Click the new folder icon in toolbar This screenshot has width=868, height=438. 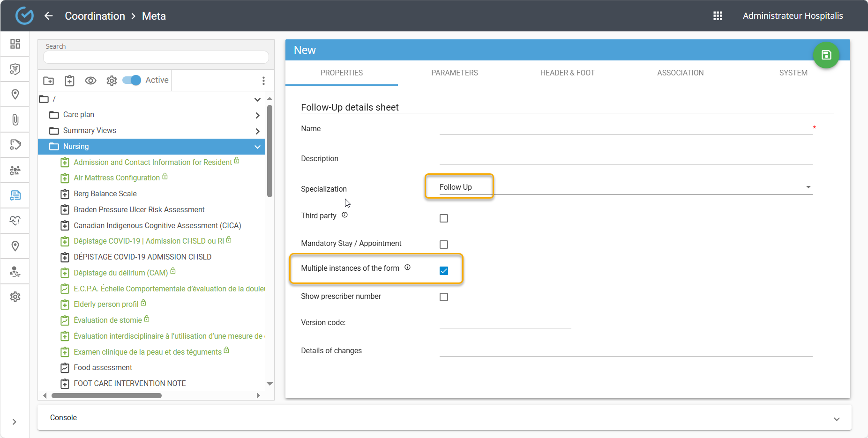49,81
